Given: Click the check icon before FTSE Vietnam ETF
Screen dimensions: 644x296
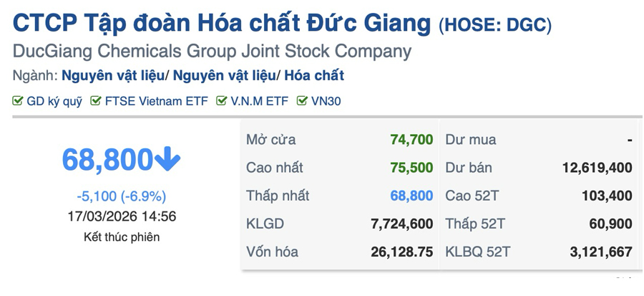Looking at the screenshot, I should tap(96, 101).
